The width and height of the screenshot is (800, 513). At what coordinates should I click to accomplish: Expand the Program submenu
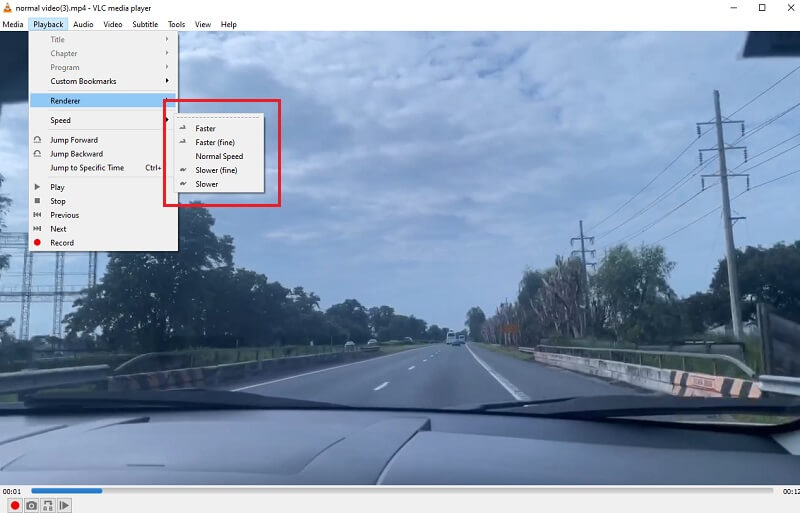click(104, 67)
